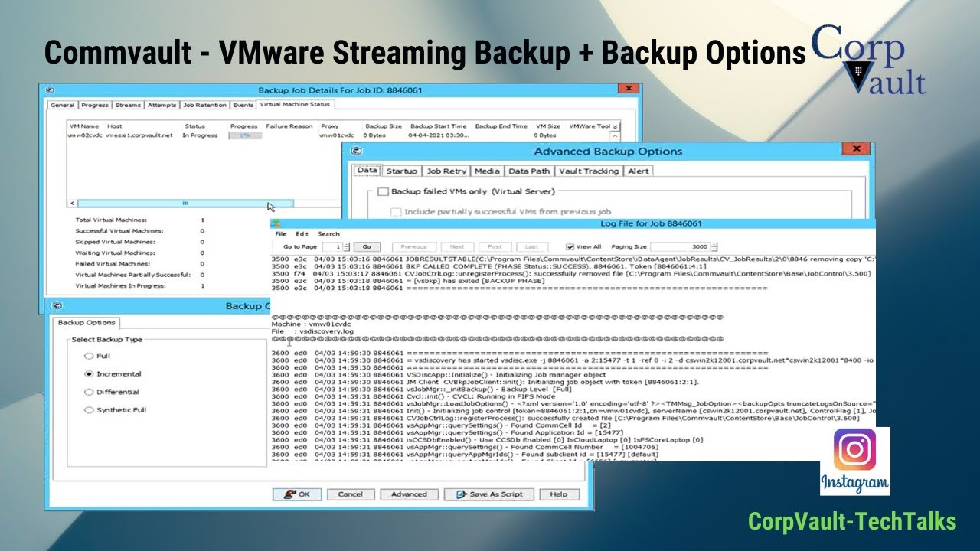The image size is (980, 551).
Task: Open Advanced options from Backup Options dialog
Action: coord(409,494)
